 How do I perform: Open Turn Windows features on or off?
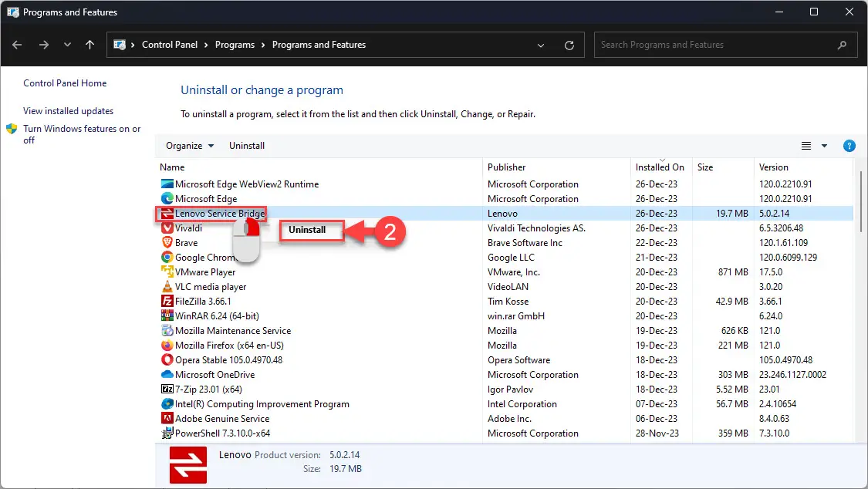coord(82,134)
